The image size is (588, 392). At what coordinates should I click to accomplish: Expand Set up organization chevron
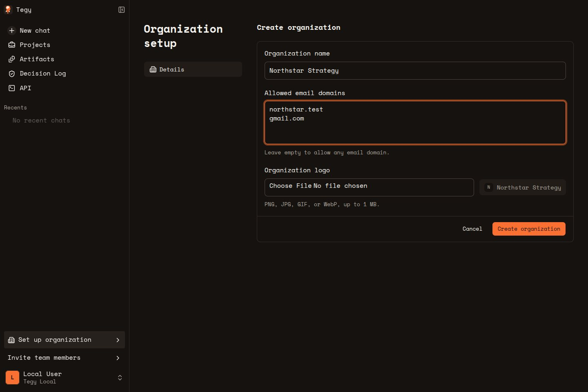118,340
